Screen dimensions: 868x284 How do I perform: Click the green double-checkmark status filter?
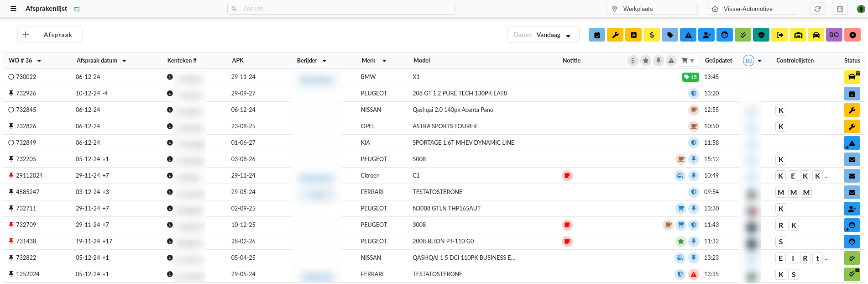tap(743, 35)
